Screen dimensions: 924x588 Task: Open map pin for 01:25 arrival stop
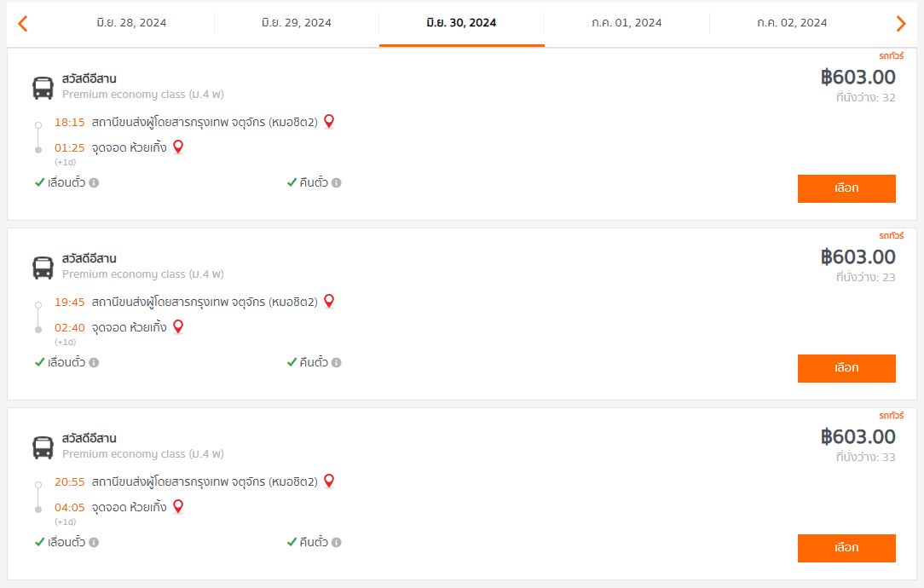(178, 147)
